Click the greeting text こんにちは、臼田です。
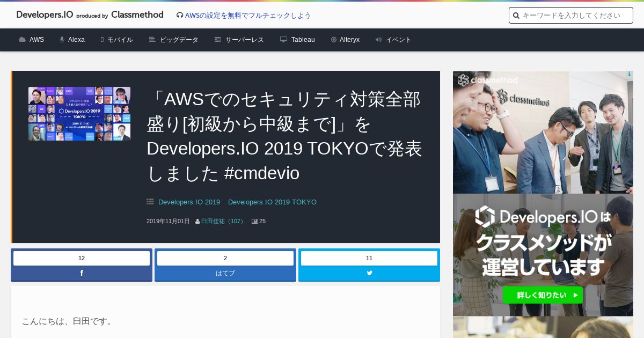The width and height of the screenshot is (644, 338). [x=68, y=321]
